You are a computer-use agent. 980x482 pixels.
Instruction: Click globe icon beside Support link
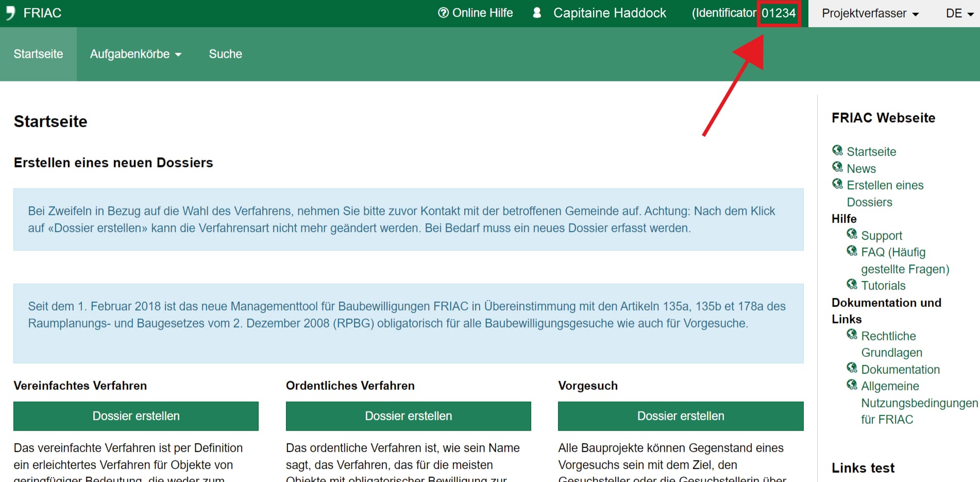pyautogui.click(x=852, y=234)
